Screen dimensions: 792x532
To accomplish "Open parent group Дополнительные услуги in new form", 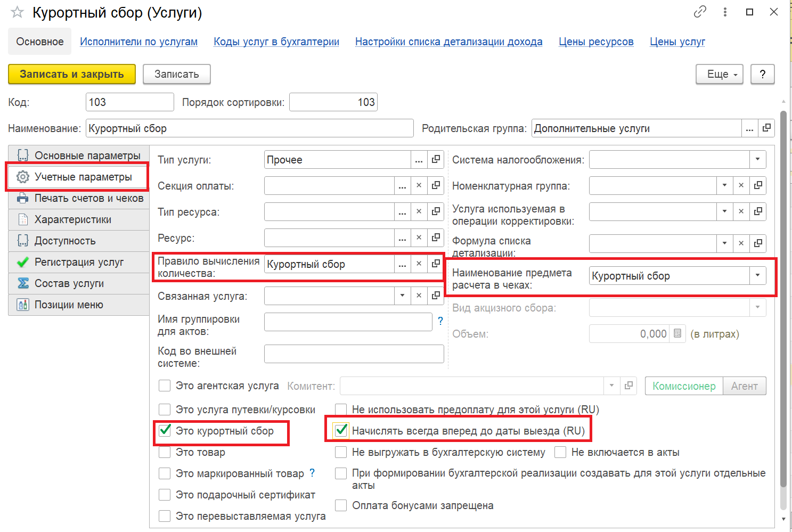I will (766, 128).
